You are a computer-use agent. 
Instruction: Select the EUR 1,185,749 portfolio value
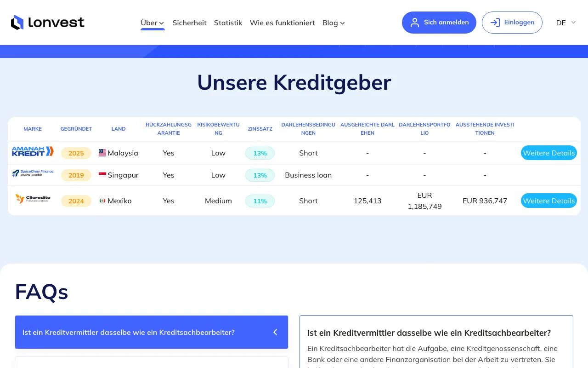point(424,201)
